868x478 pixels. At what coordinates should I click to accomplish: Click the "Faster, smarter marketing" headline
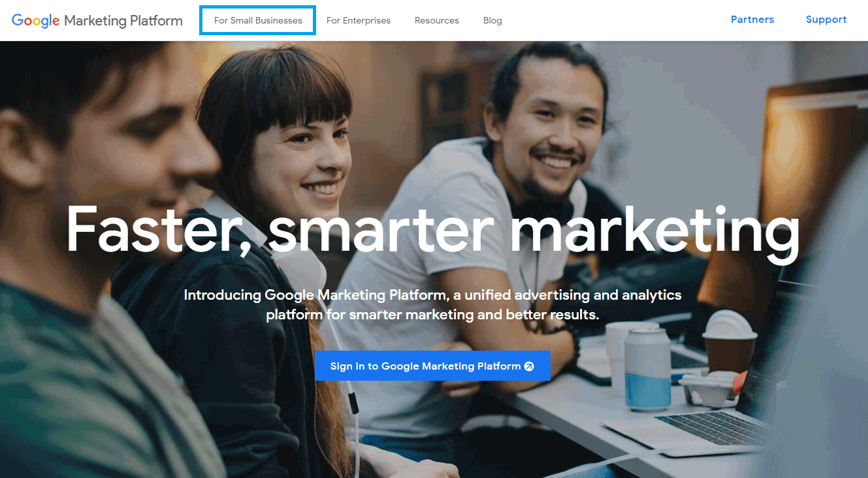(433, 230)
